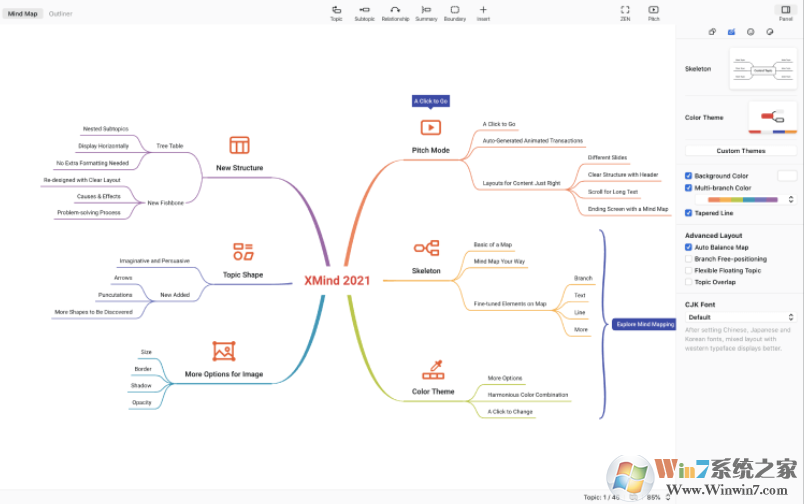Toggle the Panel sidebar icon
804x504 pixels.
pyautogui.click(x=786, y=12)
